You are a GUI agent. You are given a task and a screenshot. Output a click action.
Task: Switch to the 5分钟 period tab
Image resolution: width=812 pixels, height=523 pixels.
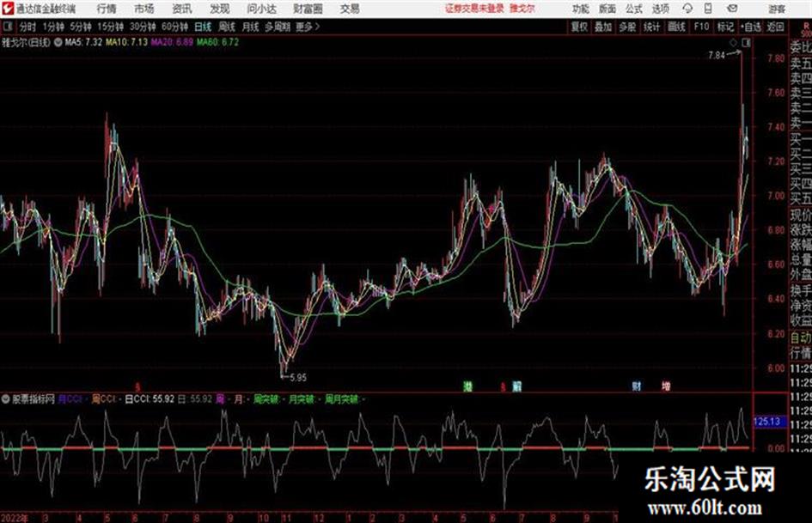tap(81, 27)
